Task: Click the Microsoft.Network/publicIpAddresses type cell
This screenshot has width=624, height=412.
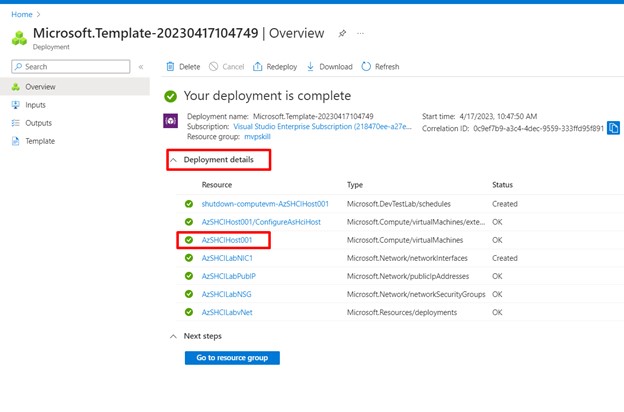Action: [408, 276]
